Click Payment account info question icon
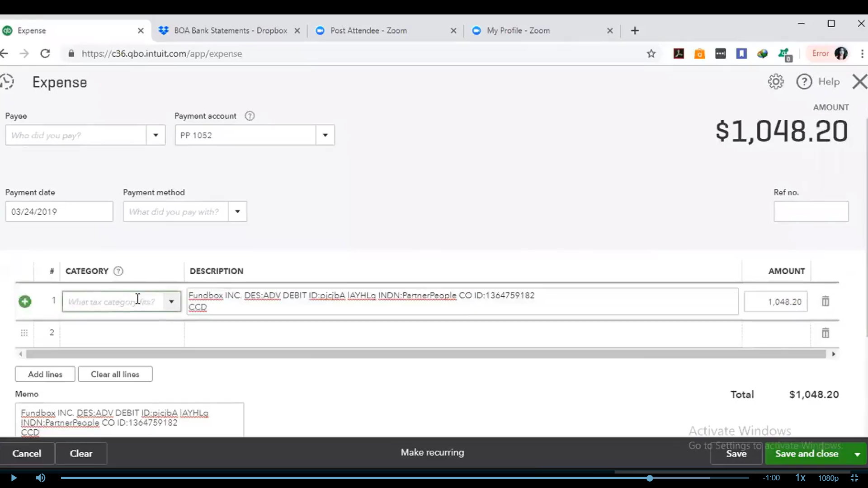 tap(250, 116)
